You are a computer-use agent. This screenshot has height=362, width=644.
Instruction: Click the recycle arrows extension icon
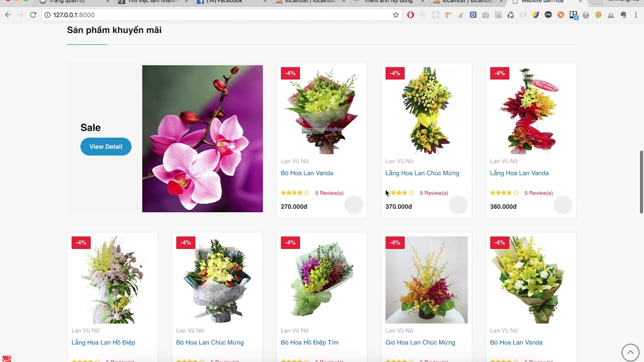coord(511,15)
